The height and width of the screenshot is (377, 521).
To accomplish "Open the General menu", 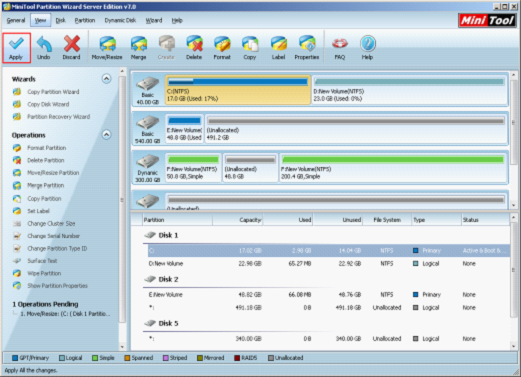I will tap(16, 20).
